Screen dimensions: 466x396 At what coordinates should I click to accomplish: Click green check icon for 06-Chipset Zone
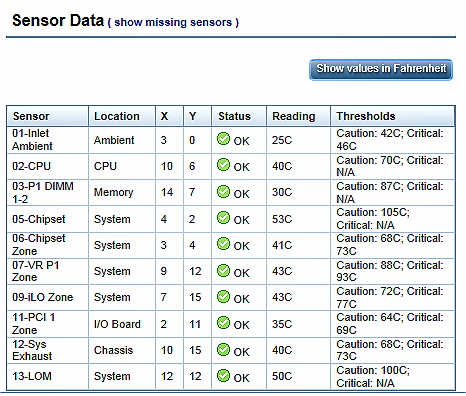click(223, 244)
